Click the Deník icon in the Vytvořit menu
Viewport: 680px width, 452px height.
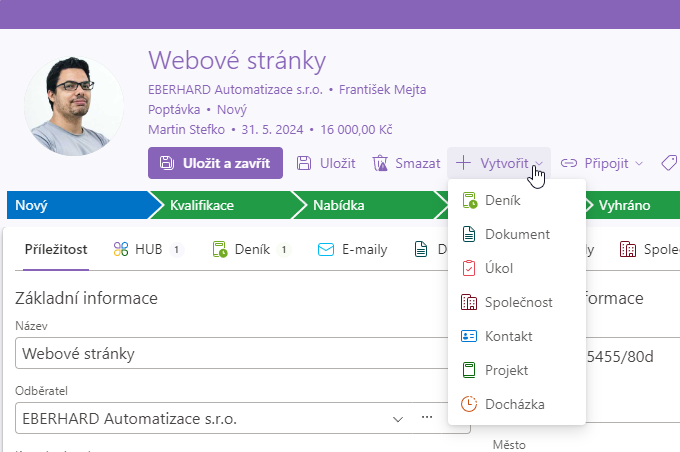coord(469,200)
